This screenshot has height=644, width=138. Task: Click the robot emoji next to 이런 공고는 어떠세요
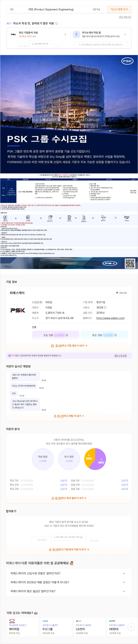(36, 613)
